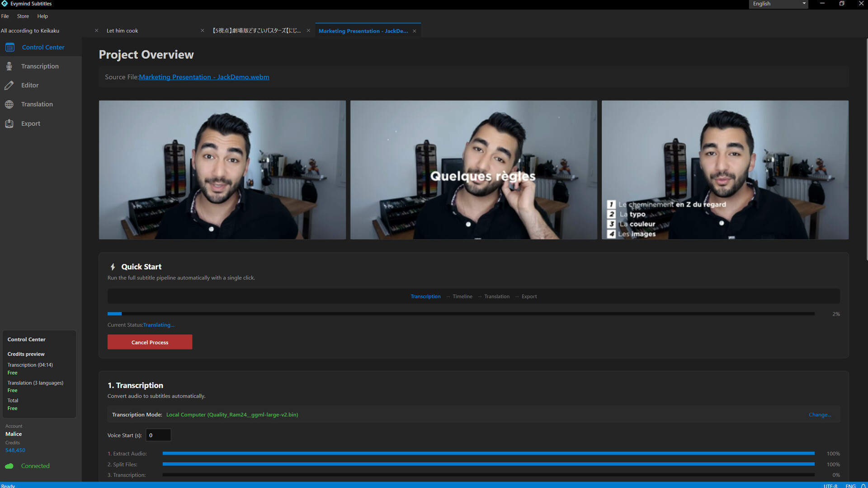Close the All according to Keikaku tab

point(96,31)
